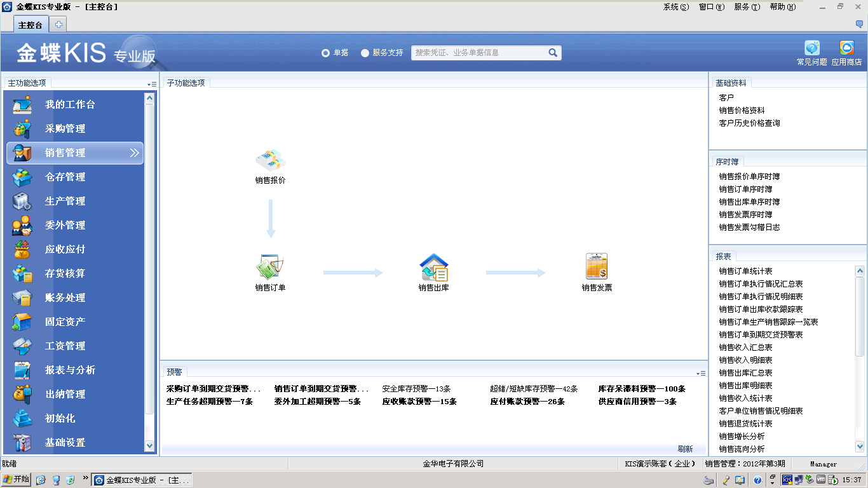The height and width of the screenshot is (488, 868).
Task: Click 金蝶KIS专业版 taskbar button
Action: pos(142,480)
